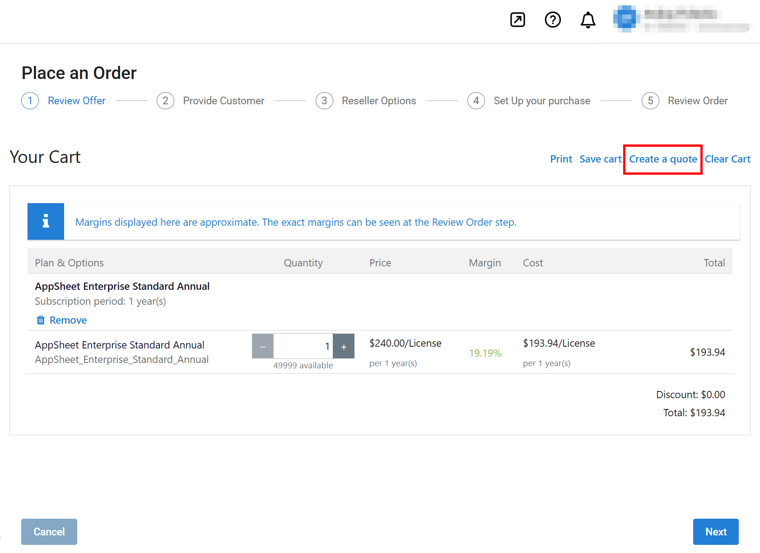Click the AppSheet_Enterprise_Standard_Annual SKU text
Viewport: 760px width, 553px height.
point(122,360)
